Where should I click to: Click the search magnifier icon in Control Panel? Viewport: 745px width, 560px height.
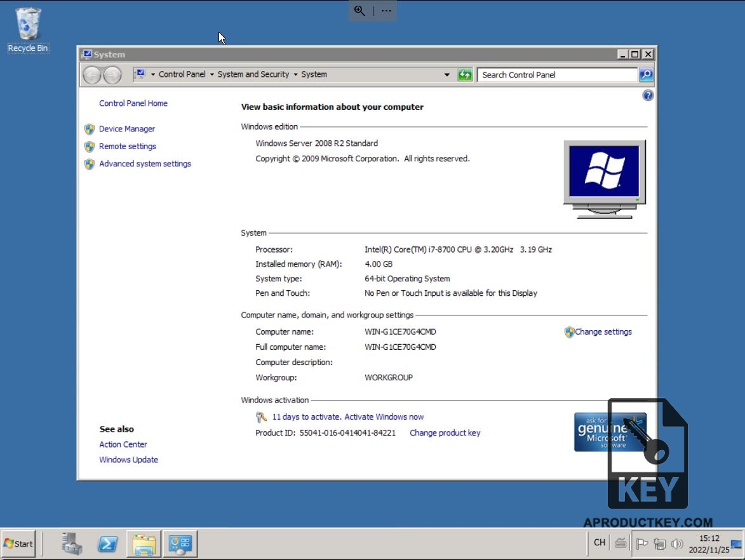(x=646, y=74)
